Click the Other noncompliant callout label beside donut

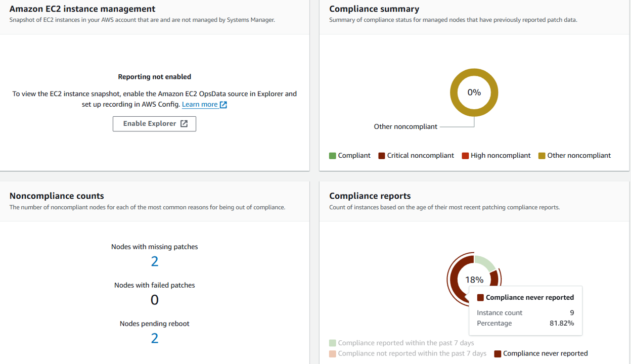(405, 127)
